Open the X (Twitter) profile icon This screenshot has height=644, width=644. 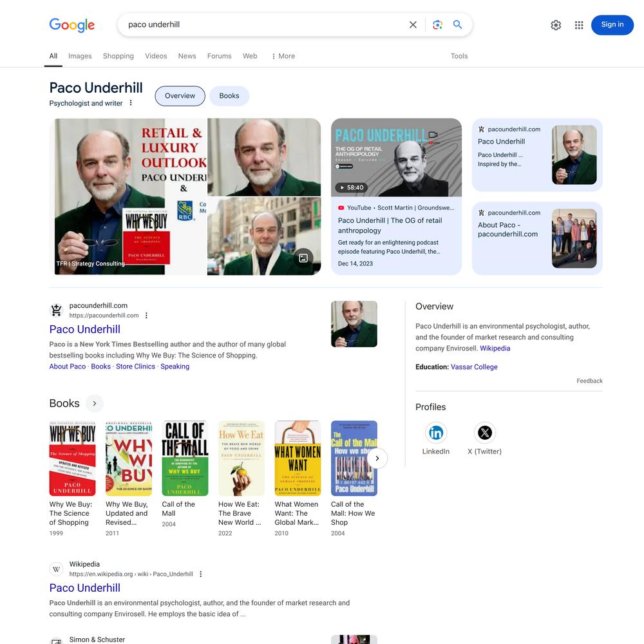(485, 433)
